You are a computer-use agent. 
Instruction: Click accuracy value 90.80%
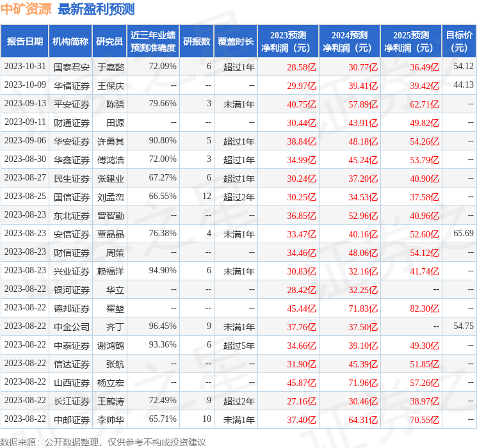(x=163, y=140)
